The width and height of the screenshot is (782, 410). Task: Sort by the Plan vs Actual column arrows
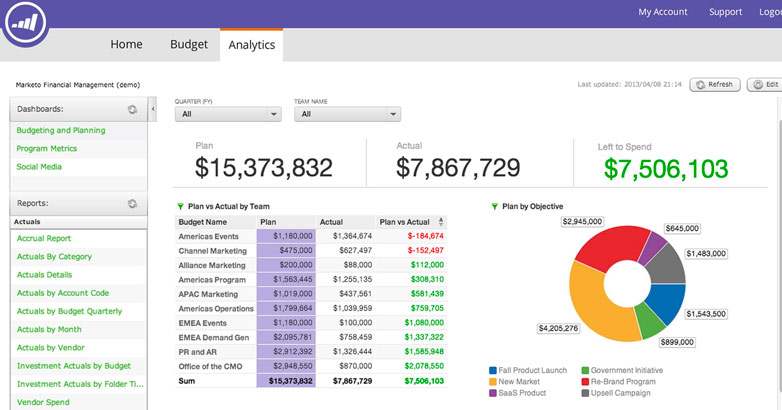click(442, 222)
